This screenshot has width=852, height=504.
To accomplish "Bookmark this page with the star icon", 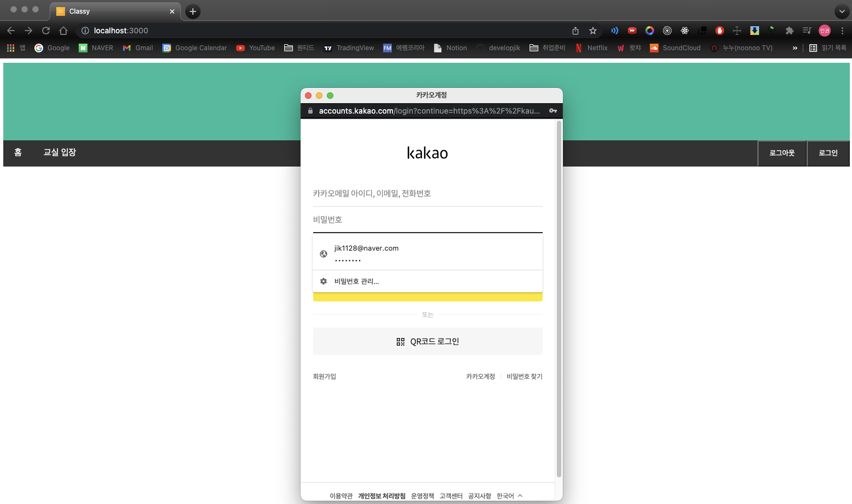I will click(x=593, y=31).
